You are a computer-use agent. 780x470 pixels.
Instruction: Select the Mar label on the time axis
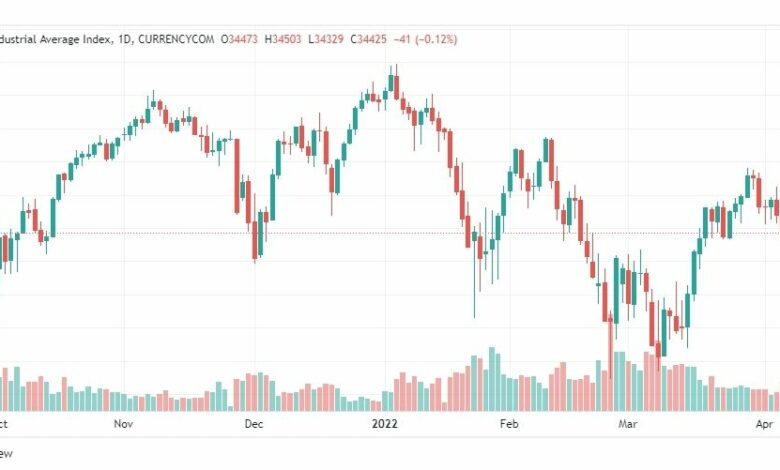click(x=628, y=424)
